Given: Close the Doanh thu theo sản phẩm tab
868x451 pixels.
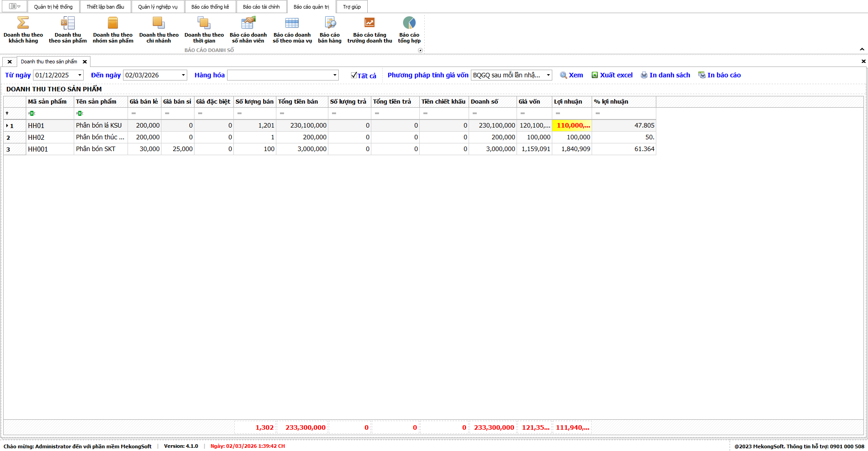Looking at the screenshot, I should (x=85, y=62).
